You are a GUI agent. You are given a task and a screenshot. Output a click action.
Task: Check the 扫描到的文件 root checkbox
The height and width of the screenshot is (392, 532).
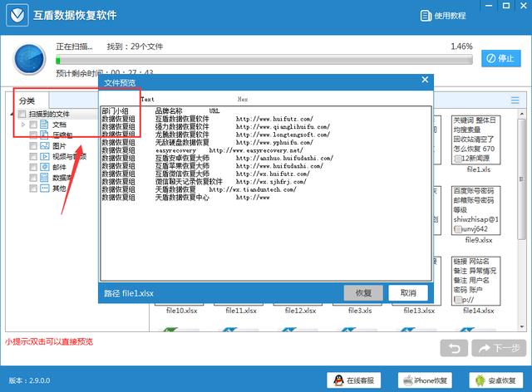(x=22, y=114)
